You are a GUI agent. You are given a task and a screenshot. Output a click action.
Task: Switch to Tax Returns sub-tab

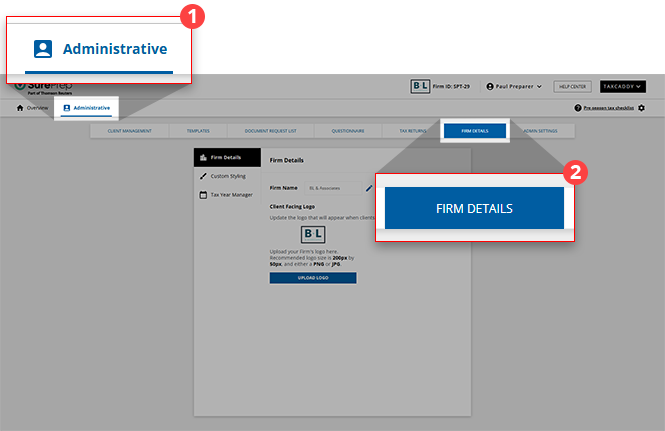(412, 131)
